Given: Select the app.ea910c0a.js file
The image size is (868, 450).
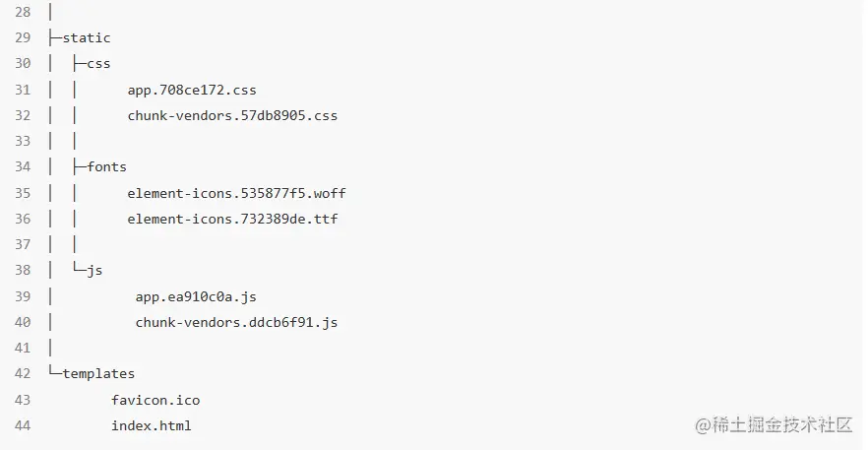Looking at the screenshot, I should click(x=196, y=296).
